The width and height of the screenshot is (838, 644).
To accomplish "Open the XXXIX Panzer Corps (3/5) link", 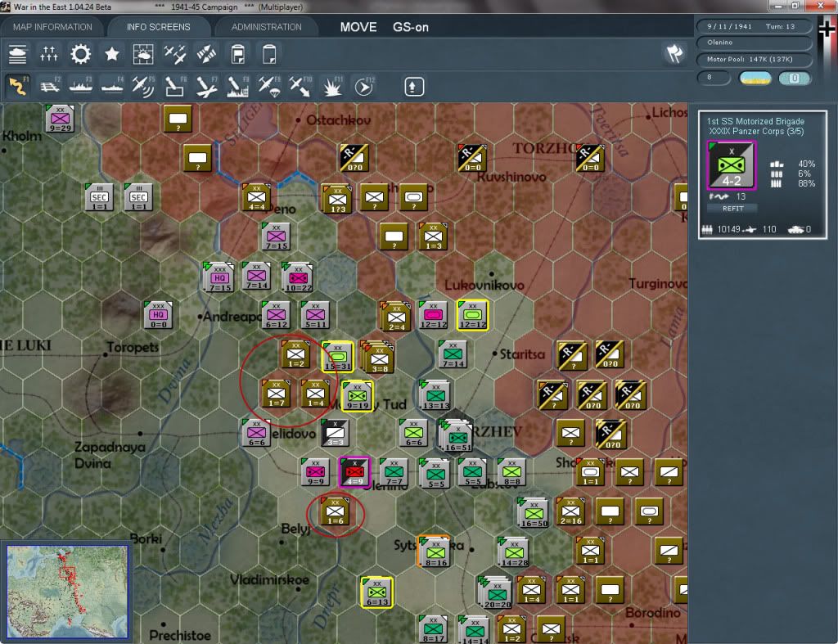I will point(755,132).
